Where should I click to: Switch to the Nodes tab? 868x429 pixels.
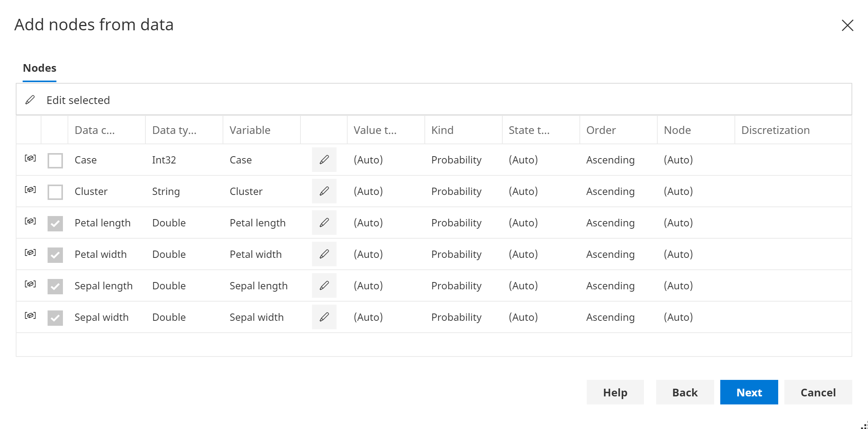coord(40,68)
